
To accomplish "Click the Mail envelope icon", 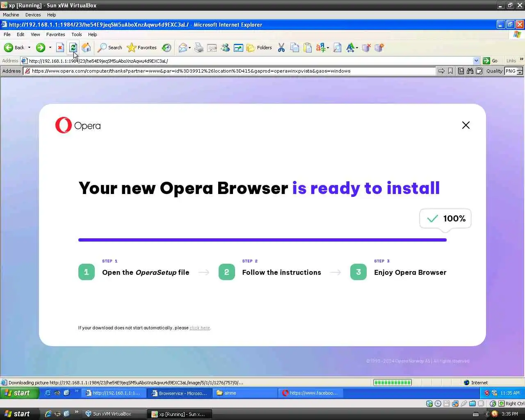I will (x=183, y=48).
